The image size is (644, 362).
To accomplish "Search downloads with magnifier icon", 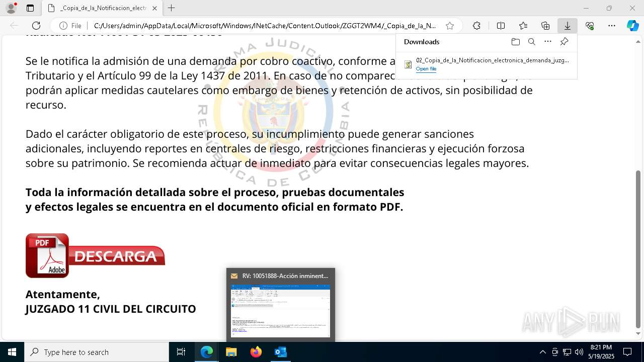I will point(531,42).
